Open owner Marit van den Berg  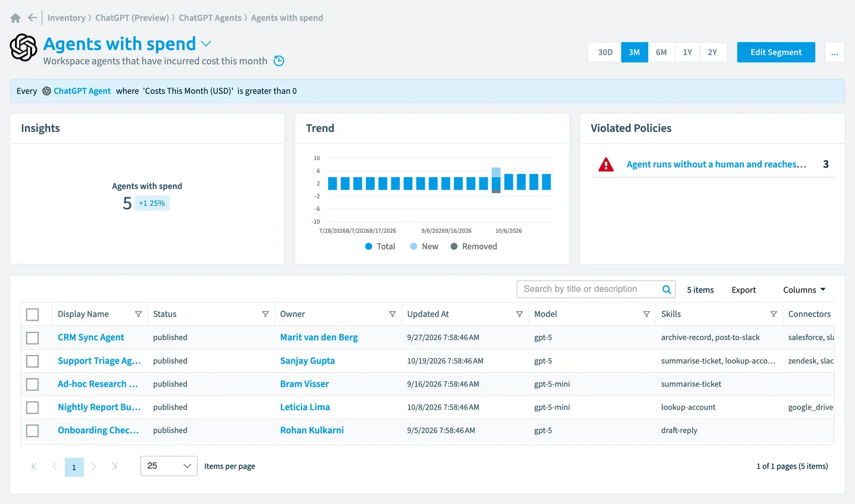tap(319, 337)
